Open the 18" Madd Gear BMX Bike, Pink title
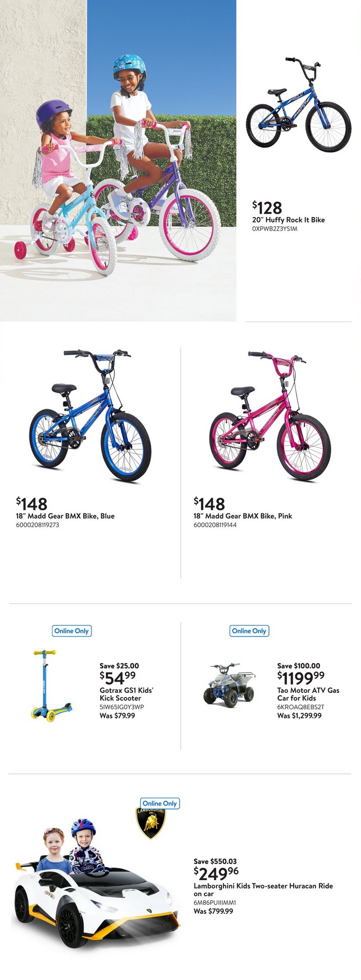The height and width of the screenshot is (980, 361). pos(242,516)
